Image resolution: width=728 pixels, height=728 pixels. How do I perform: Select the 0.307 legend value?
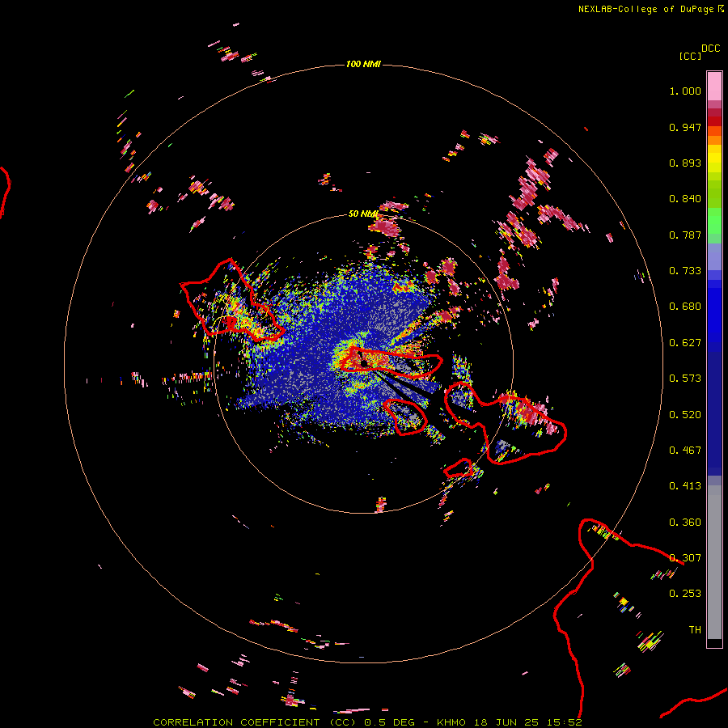click(685, 558)
